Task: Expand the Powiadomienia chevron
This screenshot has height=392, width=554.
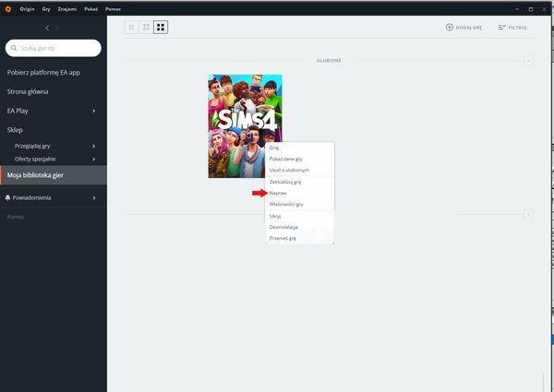Action: coord(94,198)
